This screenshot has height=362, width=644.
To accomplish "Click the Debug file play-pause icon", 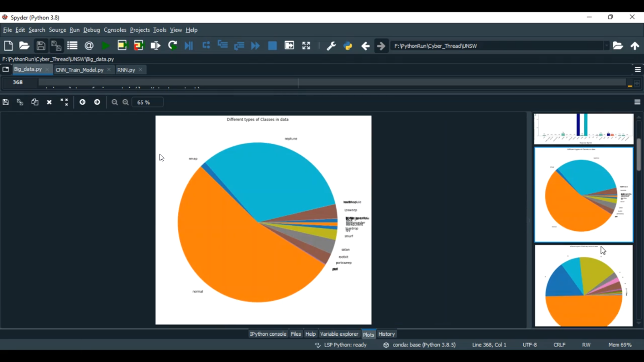I will 189,46.
